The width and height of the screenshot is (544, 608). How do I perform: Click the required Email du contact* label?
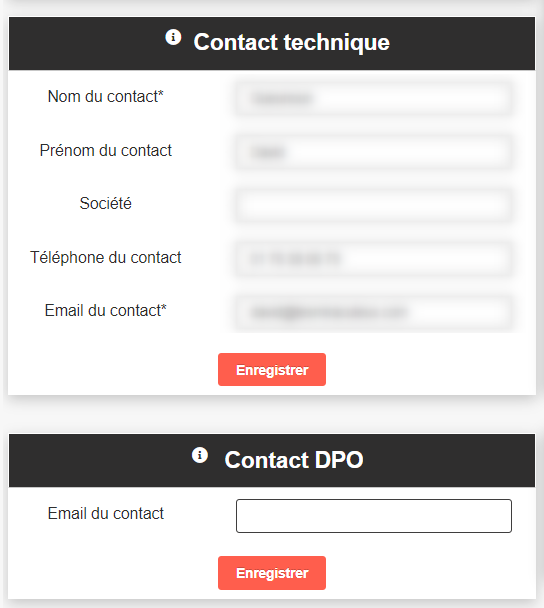click(105, 311)
